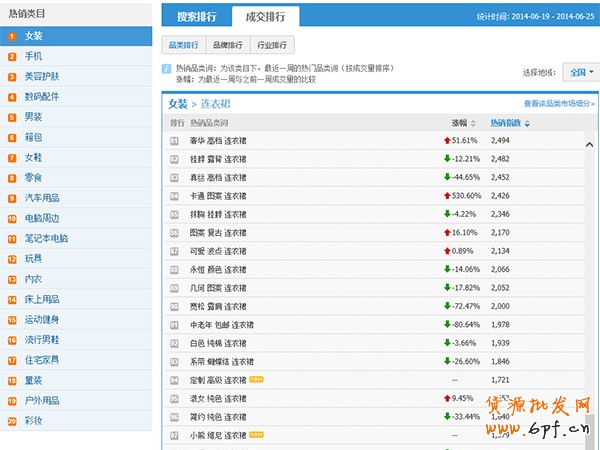This screenshot has width=600, height=450.
Task: Select 数码配件 category
Action: 76,97
